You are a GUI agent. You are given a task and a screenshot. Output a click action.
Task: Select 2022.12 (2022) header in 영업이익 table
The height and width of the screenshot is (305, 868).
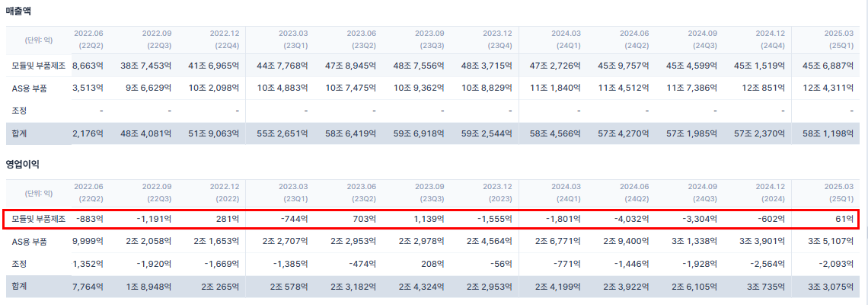click(x=224, y=193)
